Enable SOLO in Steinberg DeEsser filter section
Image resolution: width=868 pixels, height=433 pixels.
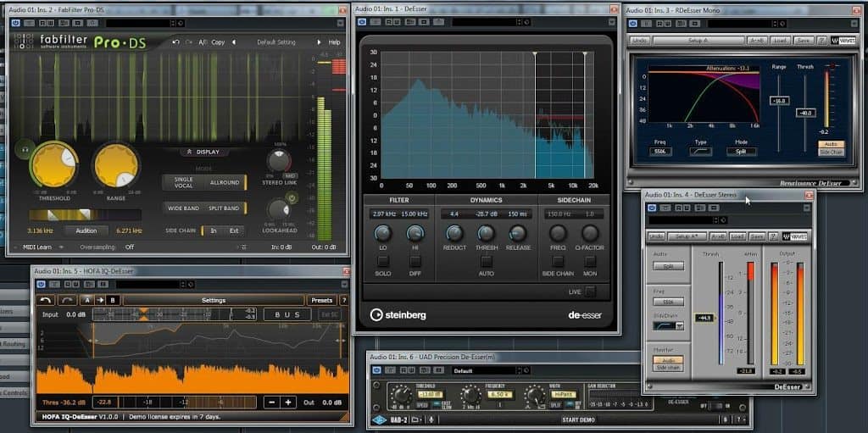(x=383, y=261)
